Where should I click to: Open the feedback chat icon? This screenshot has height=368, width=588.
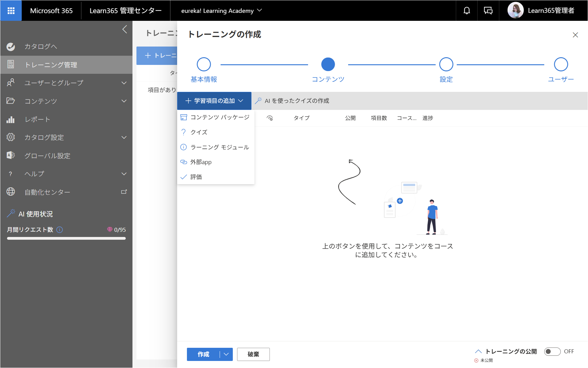(x=488, y=11)
